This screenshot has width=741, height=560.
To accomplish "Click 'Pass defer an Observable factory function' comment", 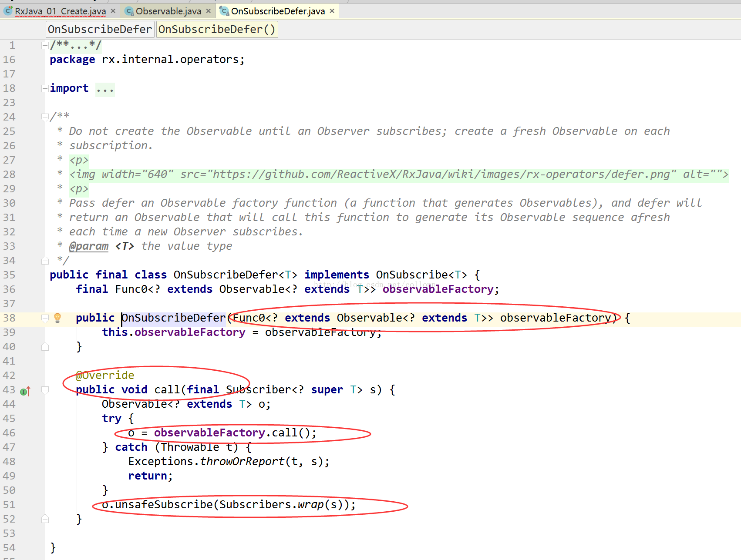I will pyautogui.click(x=203, y=203).
